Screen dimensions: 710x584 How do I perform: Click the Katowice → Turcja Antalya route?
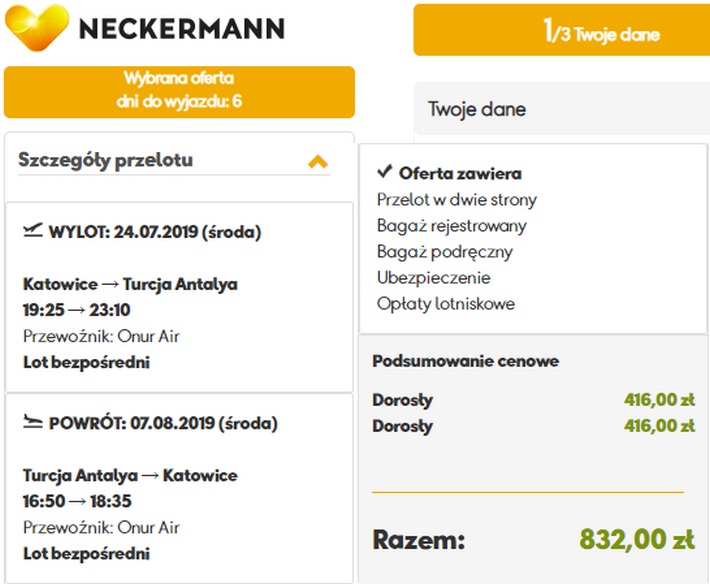[130, 284]
